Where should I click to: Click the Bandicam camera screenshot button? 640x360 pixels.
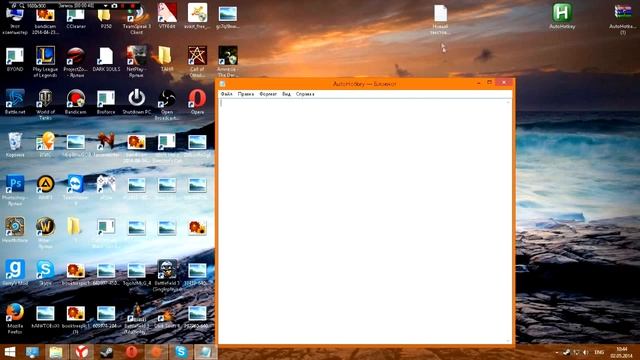click(x=114, y=6)
